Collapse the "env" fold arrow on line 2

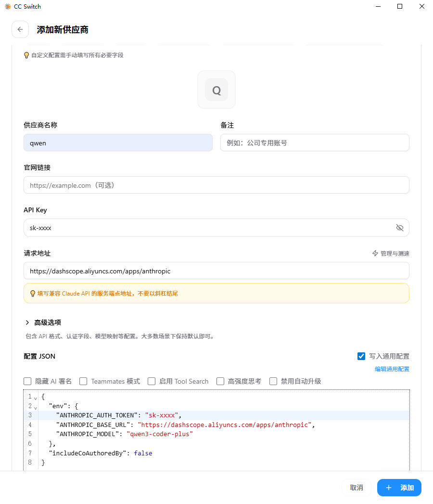click(35, 408)
